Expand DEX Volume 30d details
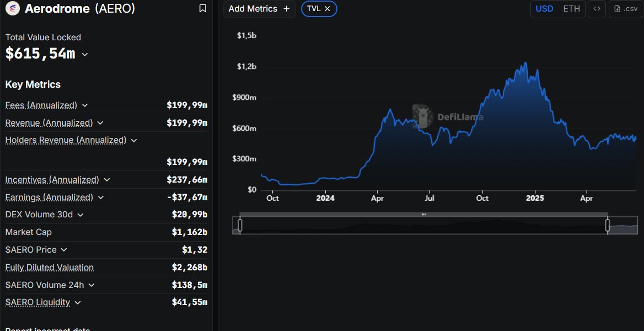This screenshot has width=644, height=331. tap(80, 215)
